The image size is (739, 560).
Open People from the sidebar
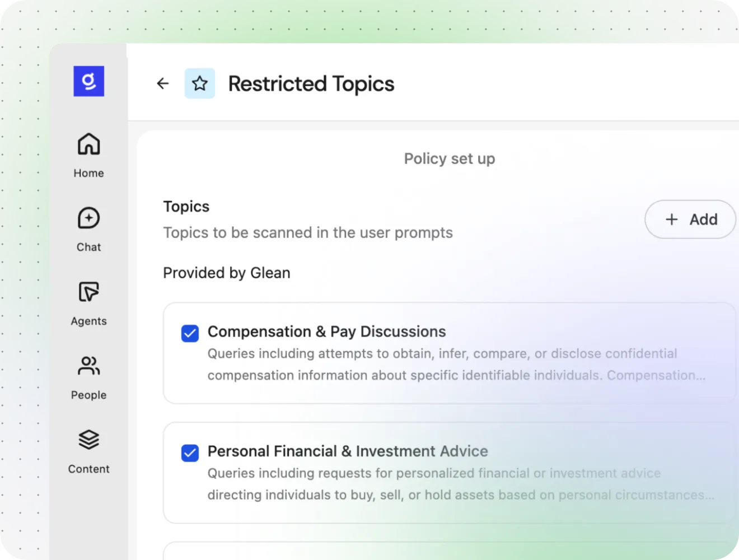click(88, 377)
